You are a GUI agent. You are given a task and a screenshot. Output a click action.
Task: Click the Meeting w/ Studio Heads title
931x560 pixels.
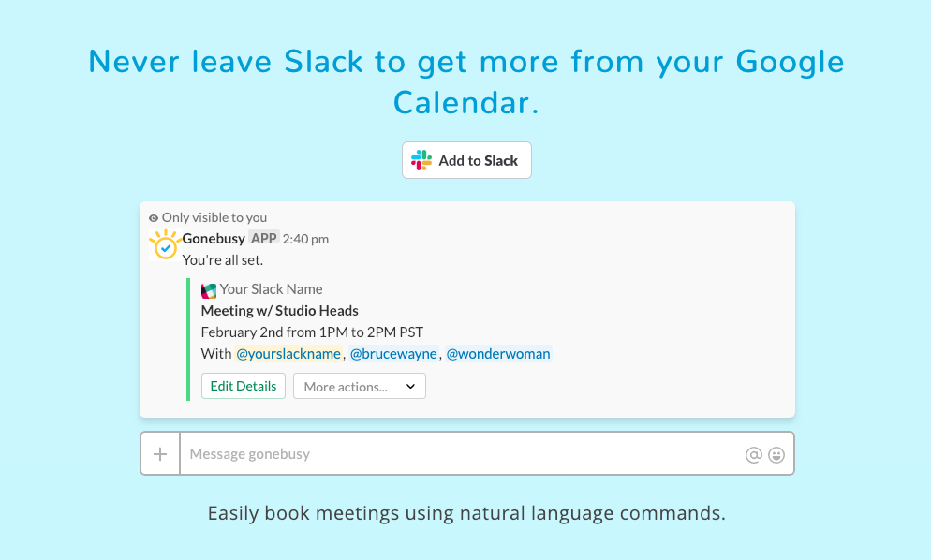[x=280, y=311]
